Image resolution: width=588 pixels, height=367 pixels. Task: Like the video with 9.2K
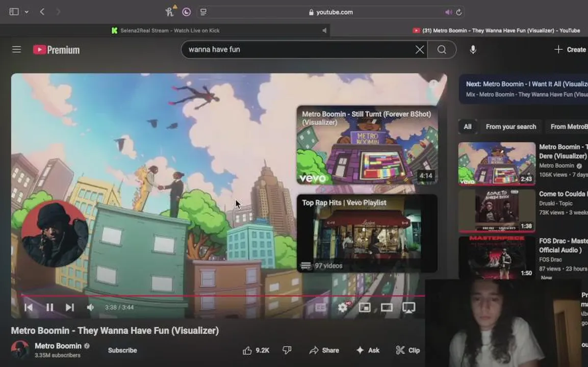pyautogui.click(x=256, y=350)
